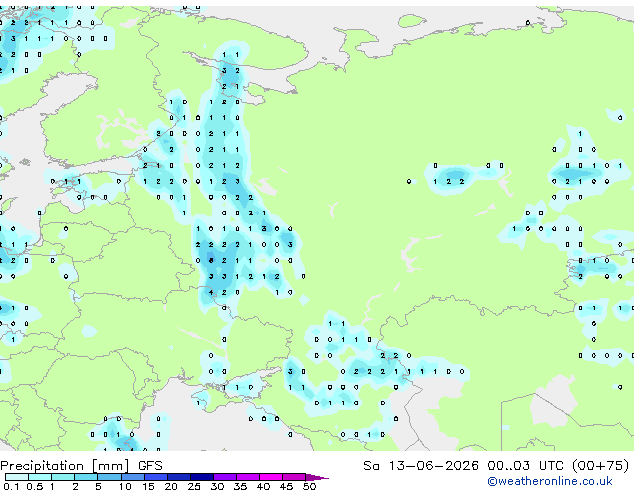Pick the 15–20 mm legend color box
This screenshot has height=490, width=634.
(155, 477)
